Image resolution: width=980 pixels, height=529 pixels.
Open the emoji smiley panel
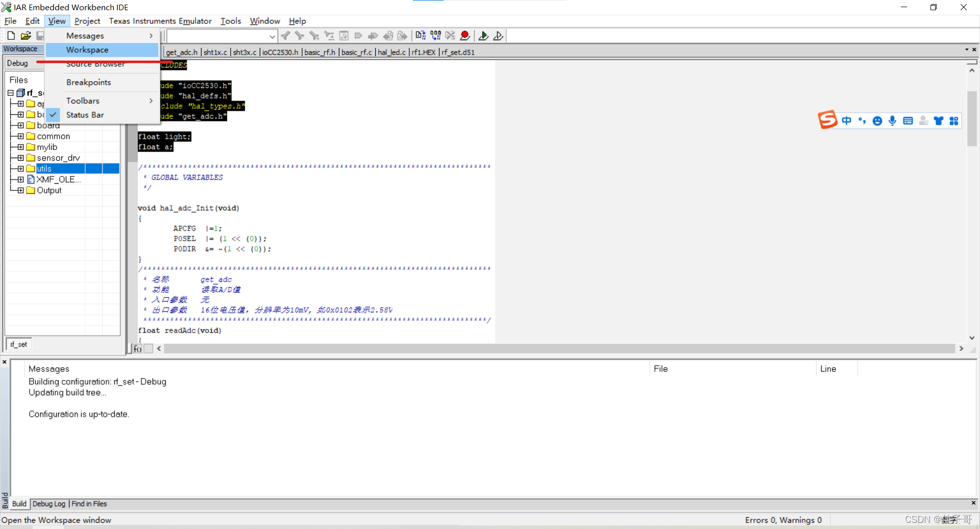point(877,121)
